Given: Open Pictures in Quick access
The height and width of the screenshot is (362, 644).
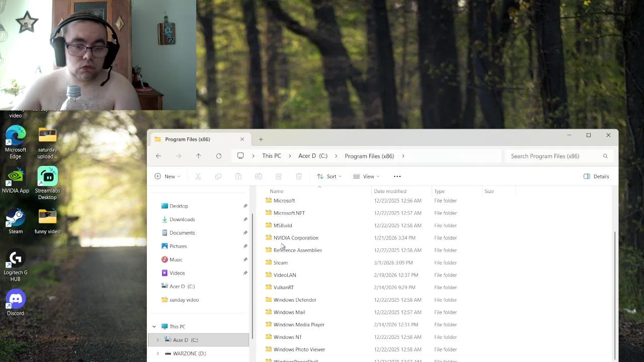Looking at the screenshot, I should tap(178, 246).
